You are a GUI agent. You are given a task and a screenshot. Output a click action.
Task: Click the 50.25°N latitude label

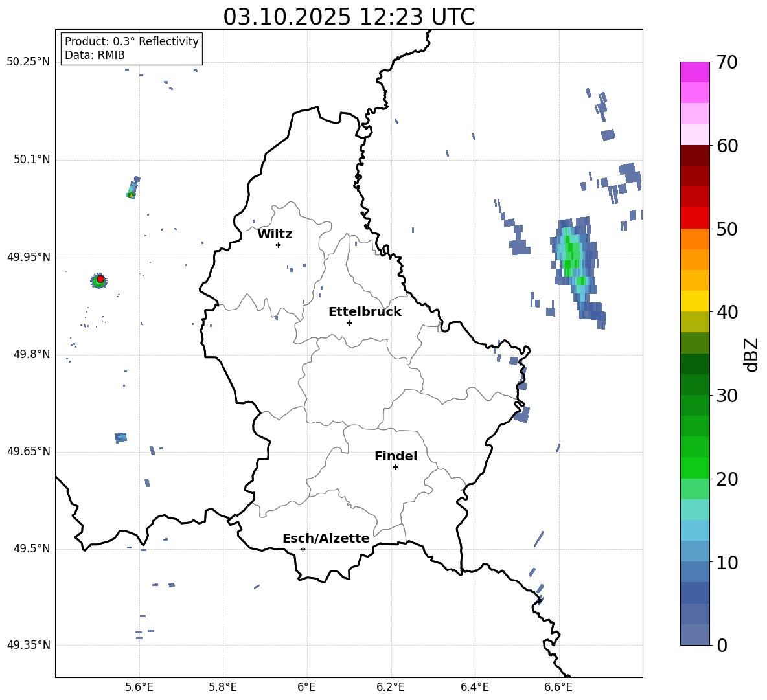click(x=29, y=62)
